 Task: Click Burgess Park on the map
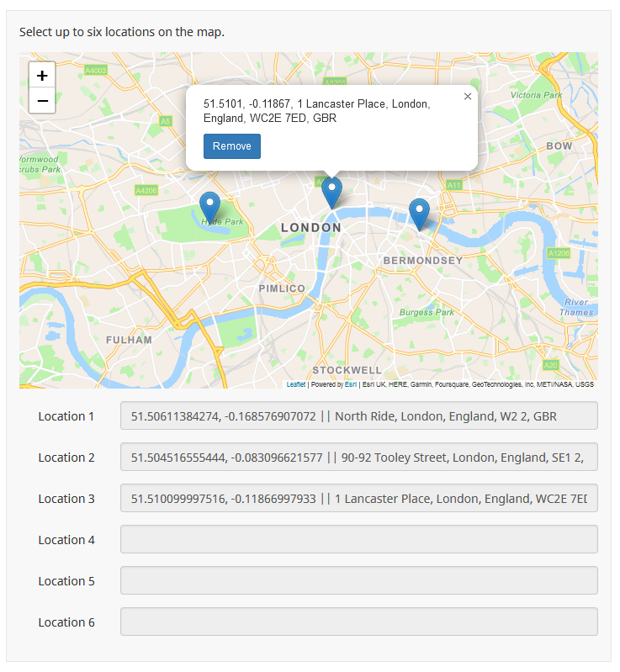pyautogui.click(x=427, y=313)
